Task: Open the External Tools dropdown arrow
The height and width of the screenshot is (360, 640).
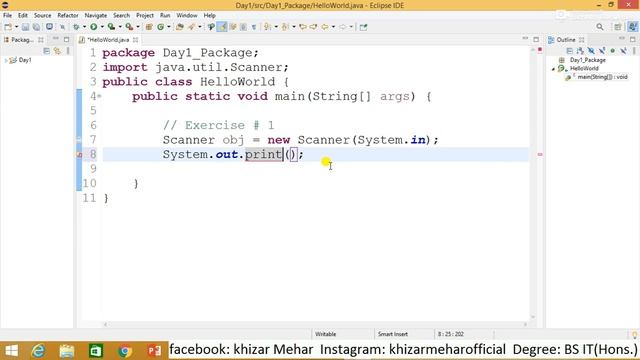Action: coord(138,27)
